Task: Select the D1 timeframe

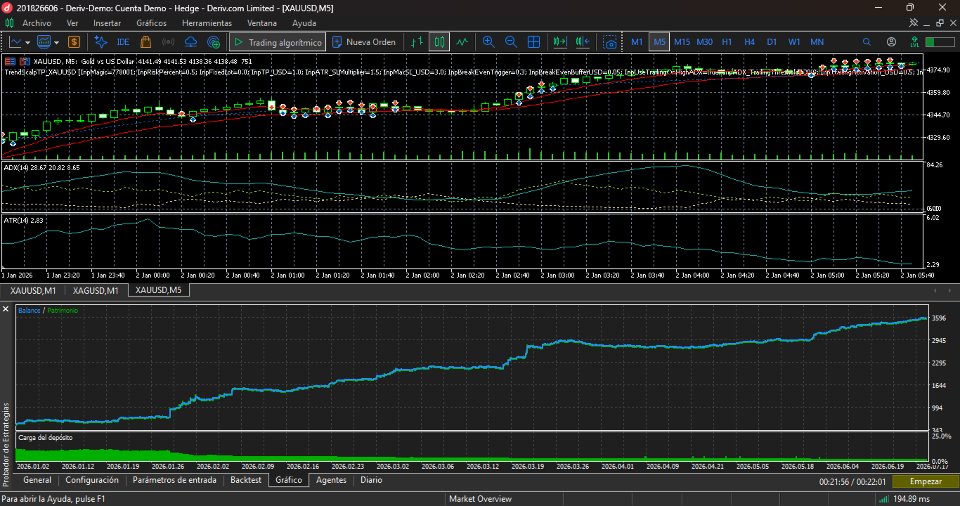Action: pyautogui.click(x=771, y=42)
